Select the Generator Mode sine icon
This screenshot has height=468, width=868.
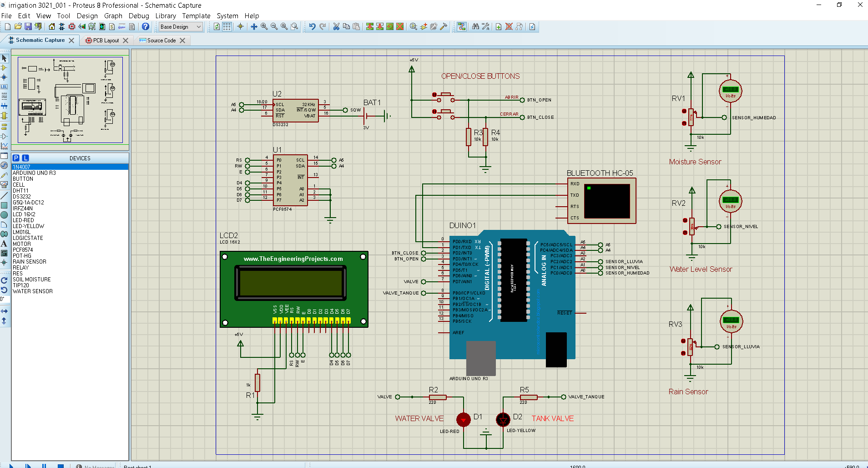click(x=4, y=165)
